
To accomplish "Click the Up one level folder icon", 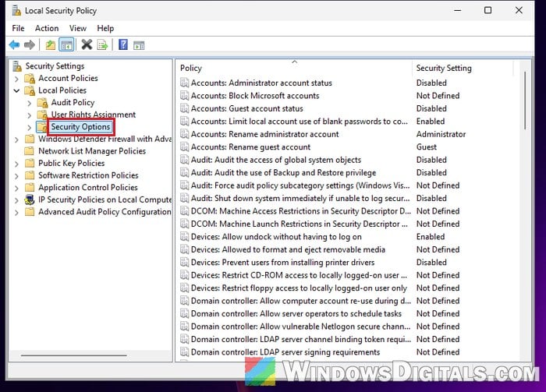I will coord(51,45).
